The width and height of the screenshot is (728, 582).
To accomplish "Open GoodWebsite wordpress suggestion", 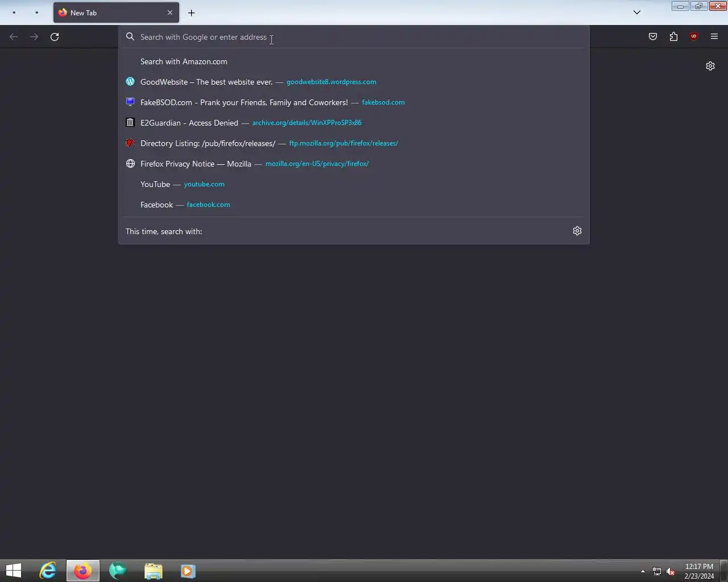I will pyautogui.click(x=353, y=82).
